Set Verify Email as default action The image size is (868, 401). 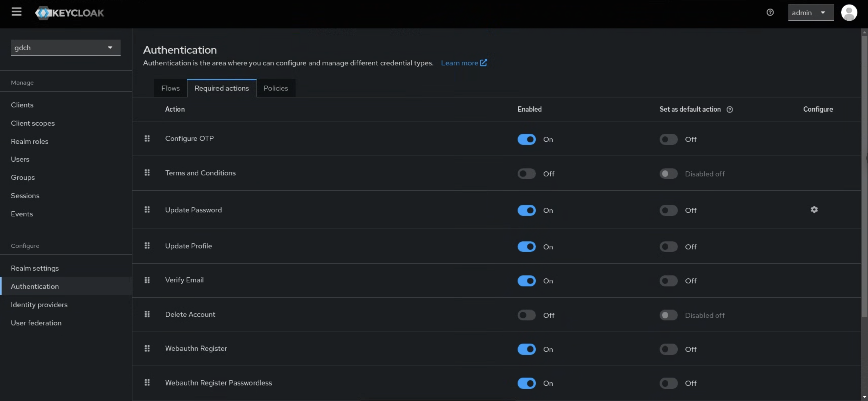(x=668, y=281)
